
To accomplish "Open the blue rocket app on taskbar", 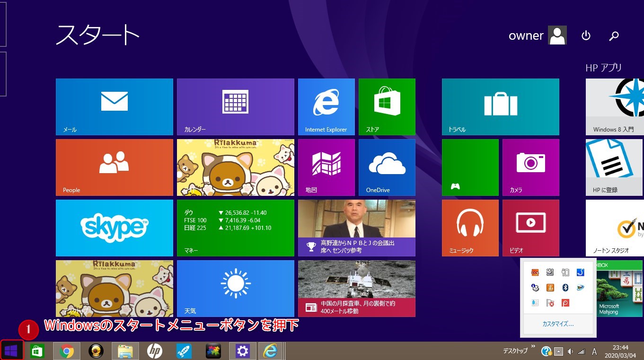I will point(184,351).
